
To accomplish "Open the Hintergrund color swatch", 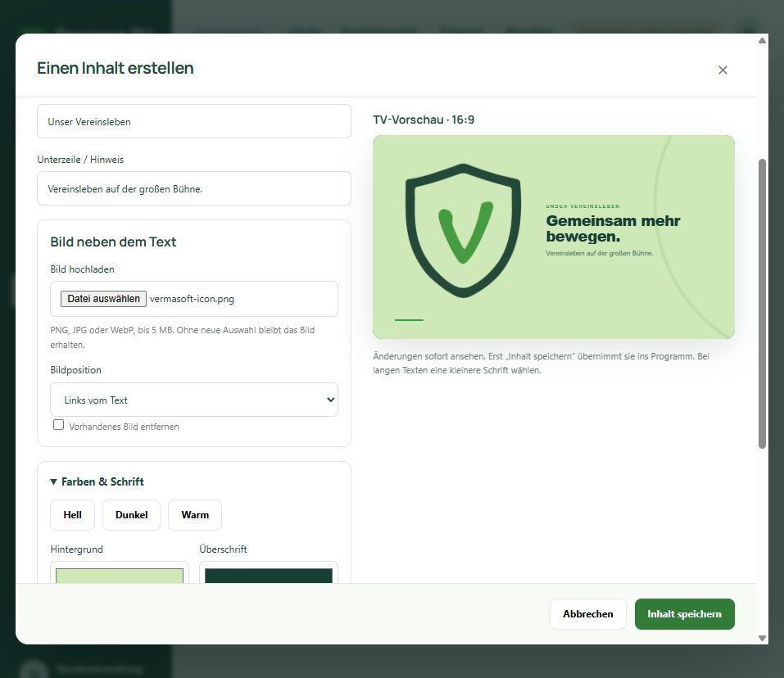I will (x=120, y=576).
